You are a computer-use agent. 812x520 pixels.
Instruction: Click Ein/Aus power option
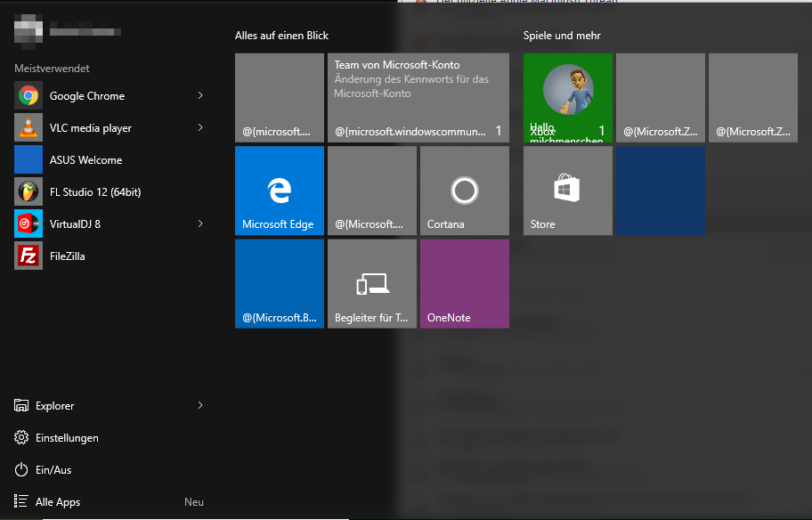pyautogui.click(x=53, y=470)
